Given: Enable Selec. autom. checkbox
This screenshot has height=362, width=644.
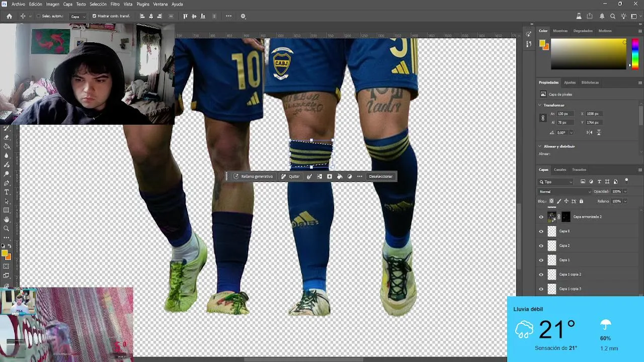Looking at the screenshot, I should 38,16.
